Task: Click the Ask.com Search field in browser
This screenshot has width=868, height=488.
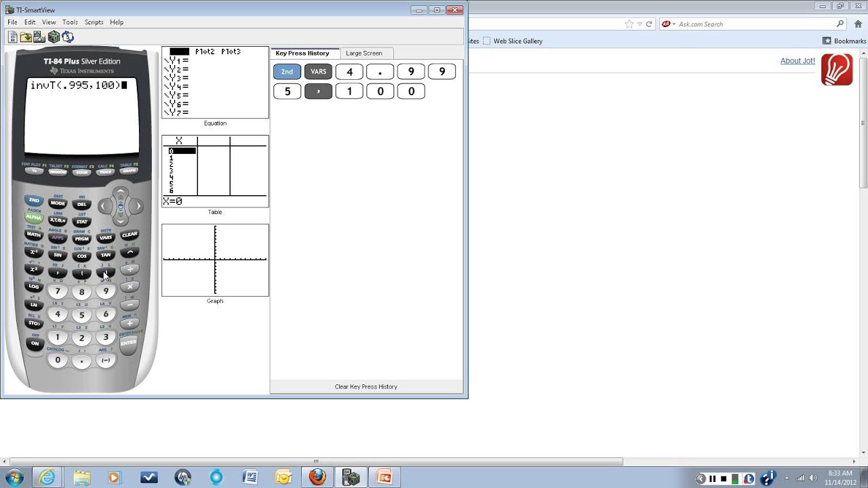Action: (x=753, y=24)
